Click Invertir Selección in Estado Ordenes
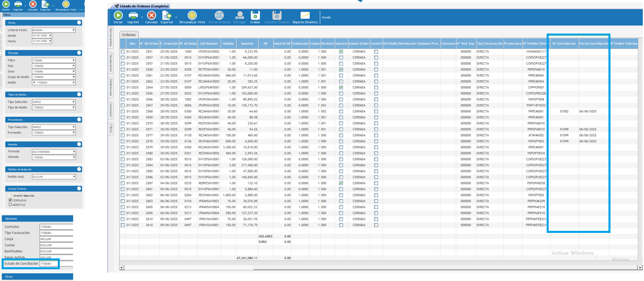Image resolution: width=644 pixels, height=281 pixels. point(23,196)
